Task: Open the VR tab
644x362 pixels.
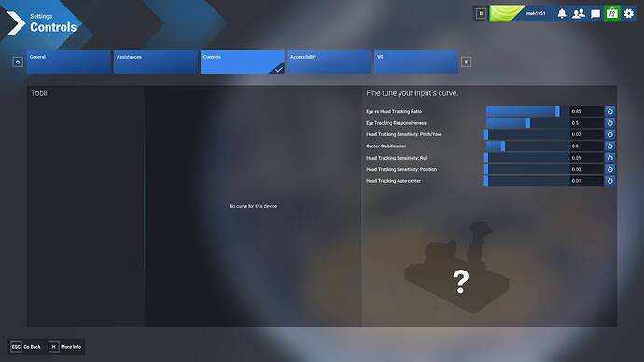Action: point(416,62)
